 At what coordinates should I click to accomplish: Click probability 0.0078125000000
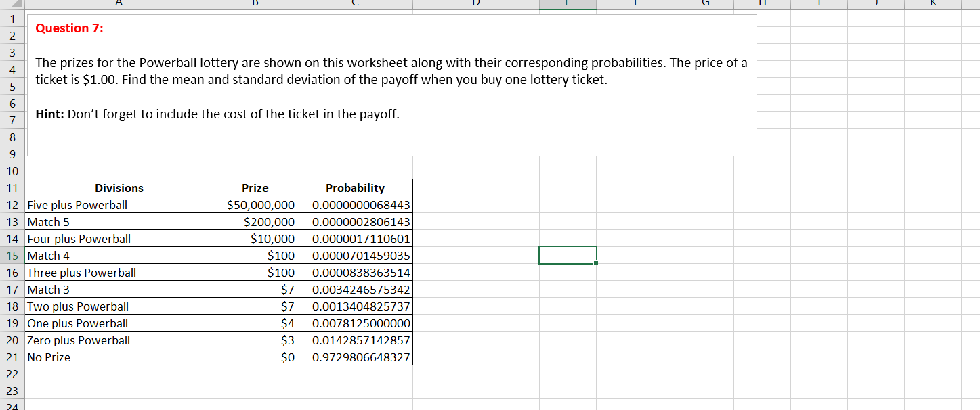click(x=355, y=323)
